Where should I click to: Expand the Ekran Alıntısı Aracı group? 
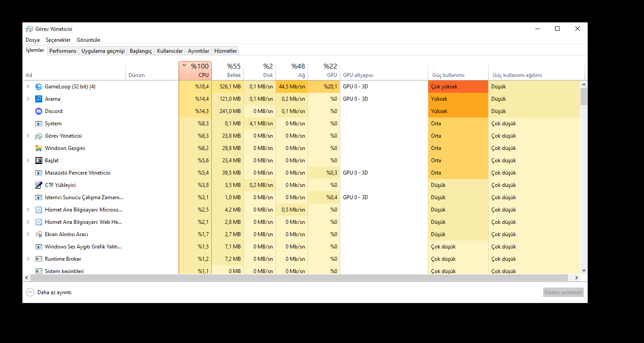[x=28, y=234]
